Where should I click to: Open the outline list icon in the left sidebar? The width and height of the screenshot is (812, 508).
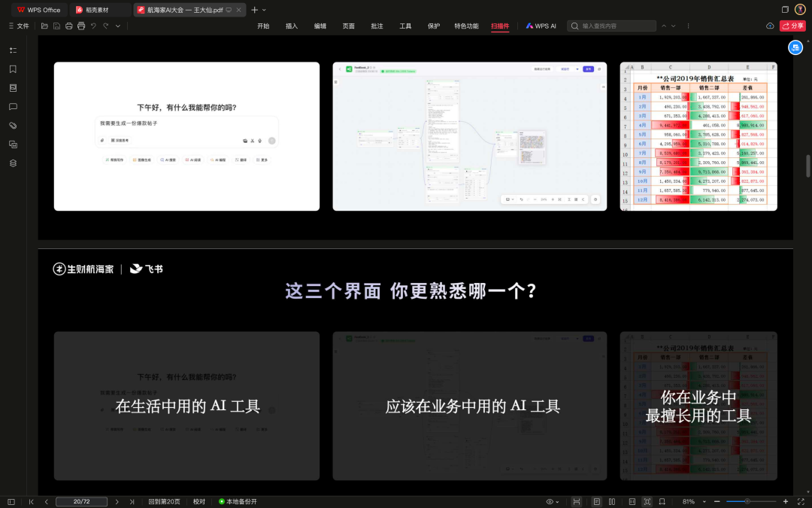[14, 50]
